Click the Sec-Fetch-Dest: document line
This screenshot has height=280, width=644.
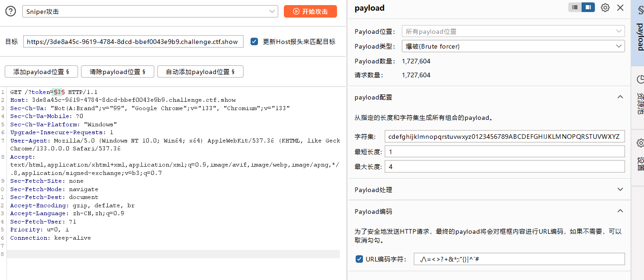pos(54,197)
